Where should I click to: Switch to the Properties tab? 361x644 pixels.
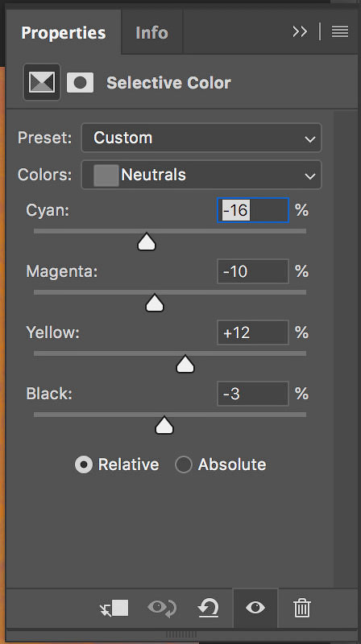64,33
